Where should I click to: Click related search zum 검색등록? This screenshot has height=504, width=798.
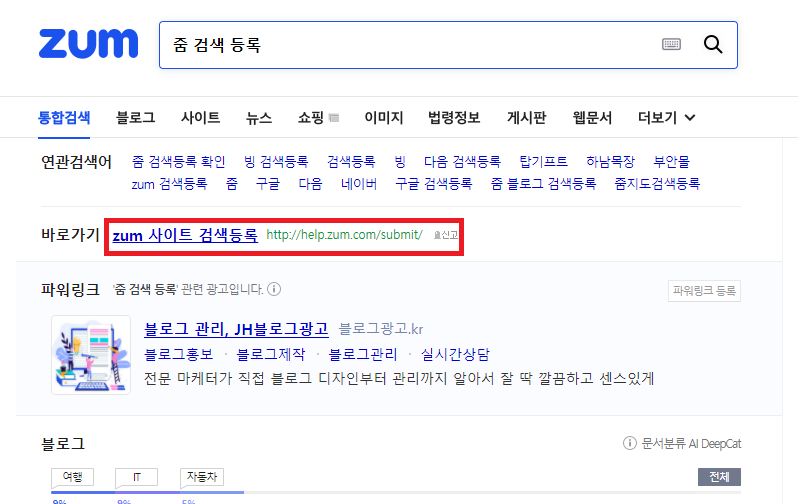(169, 184)
